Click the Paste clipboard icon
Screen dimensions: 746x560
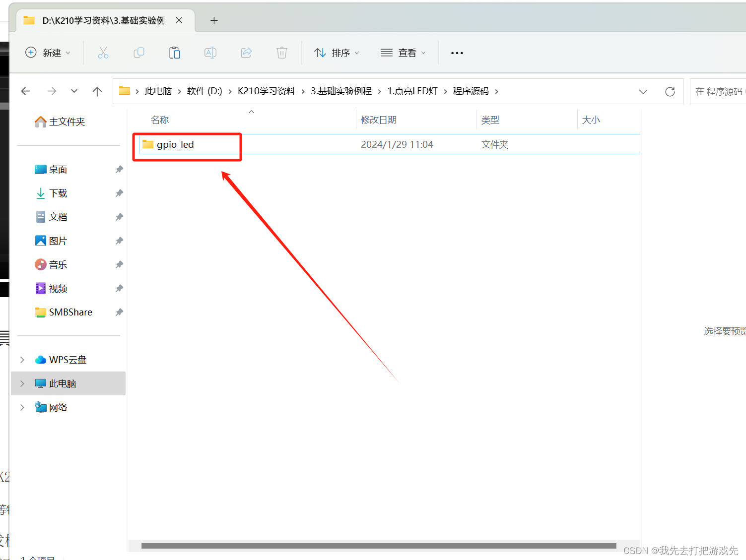(175, 53)
